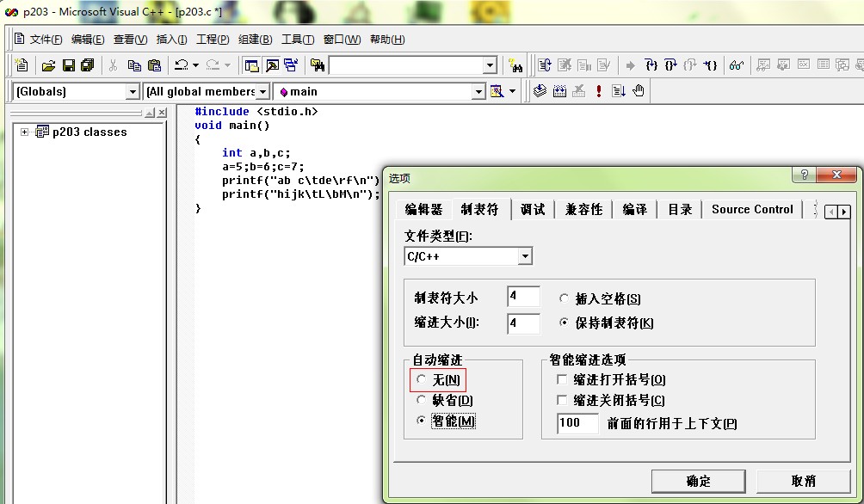864x504 pixels.
Task: Click the help question mark button in 选项 dialog
Action: 804,175
